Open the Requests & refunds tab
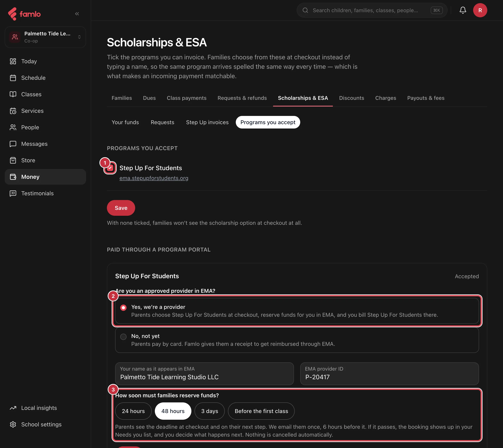Viewport: 503px width, 448px height. click(242, 98)
